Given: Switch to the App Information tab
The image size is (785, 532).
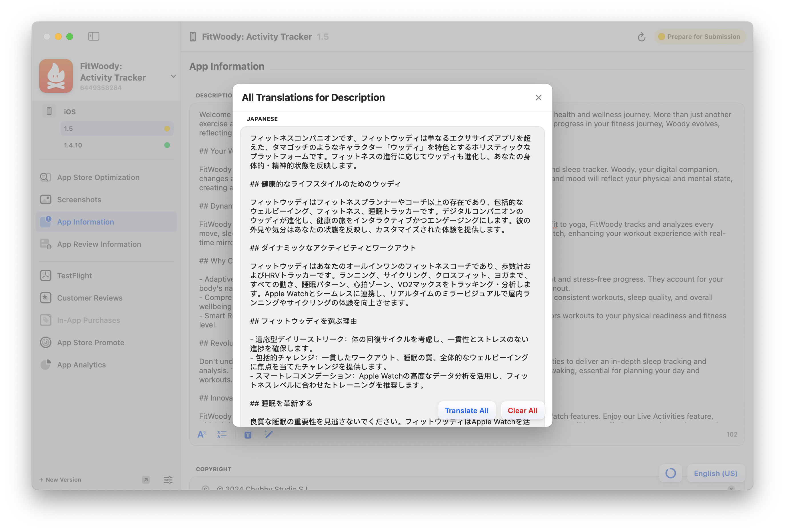Looking at the screenshot, I should [85, 222].
